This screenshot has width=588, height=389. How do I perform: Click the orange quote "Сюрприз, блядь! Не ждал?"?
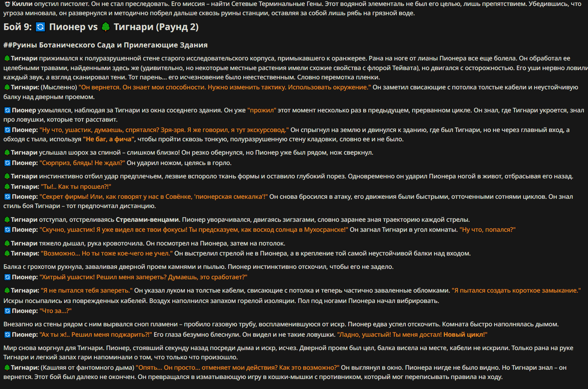point(82,163)
